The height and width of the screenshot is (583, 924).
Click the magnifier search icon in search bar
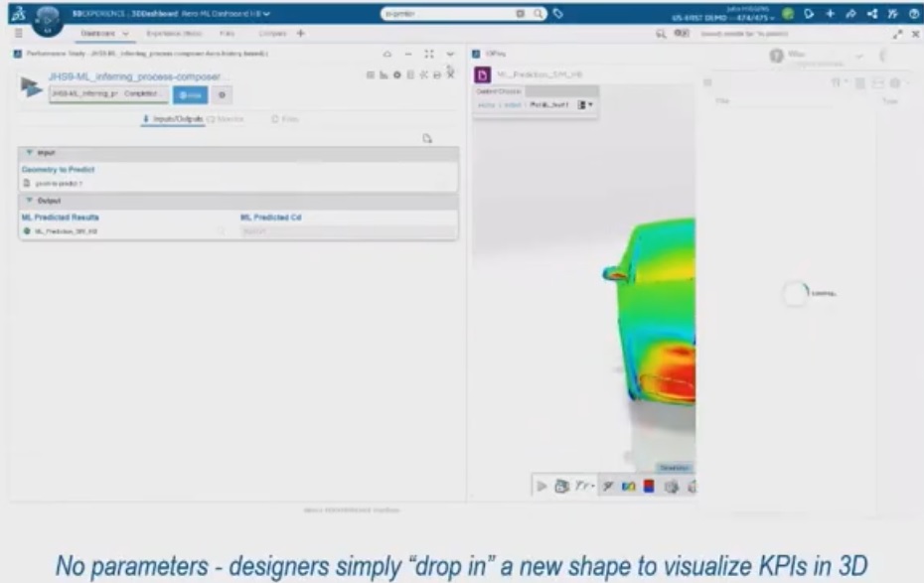point(539,14)
